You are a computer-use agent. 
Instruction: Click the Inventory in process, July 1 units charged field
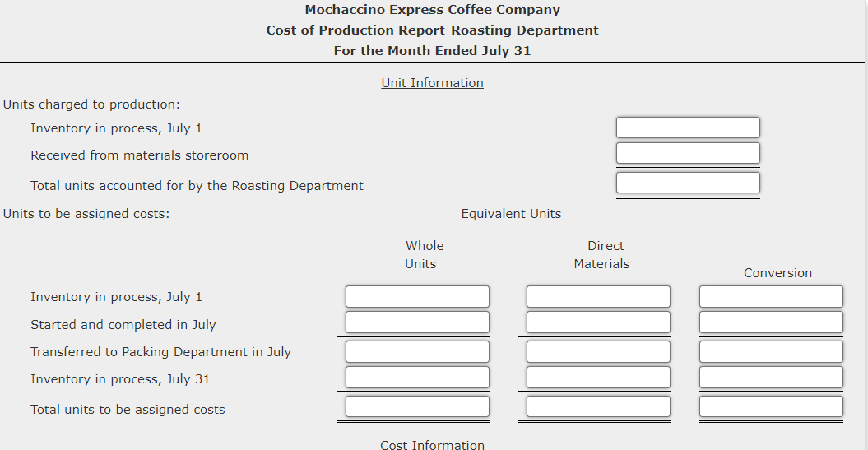(x=688, y=128)
